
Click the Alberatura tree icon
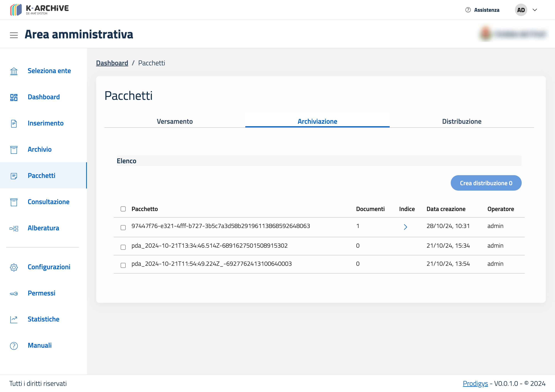pos(14,228)
